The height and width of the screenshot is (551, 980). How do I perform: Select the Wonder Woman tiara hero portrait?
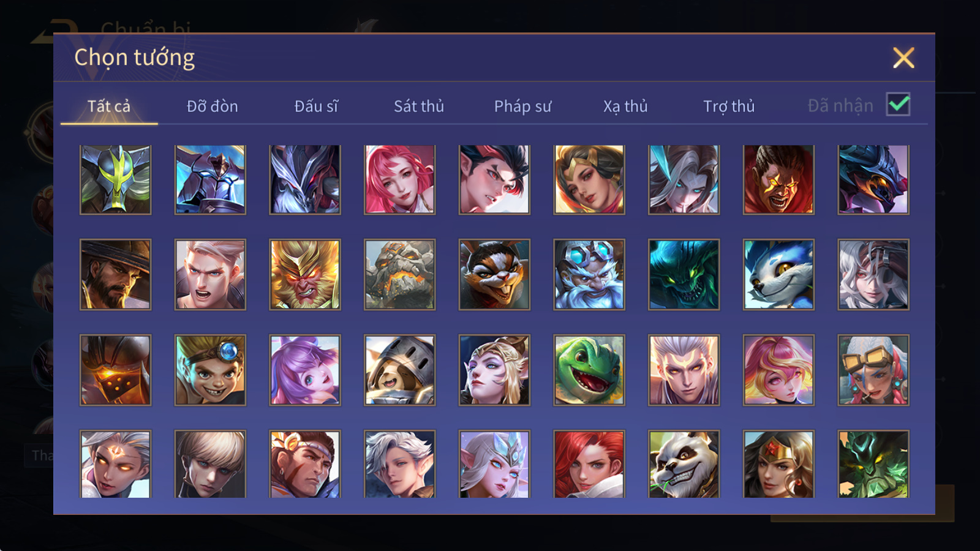778,464
